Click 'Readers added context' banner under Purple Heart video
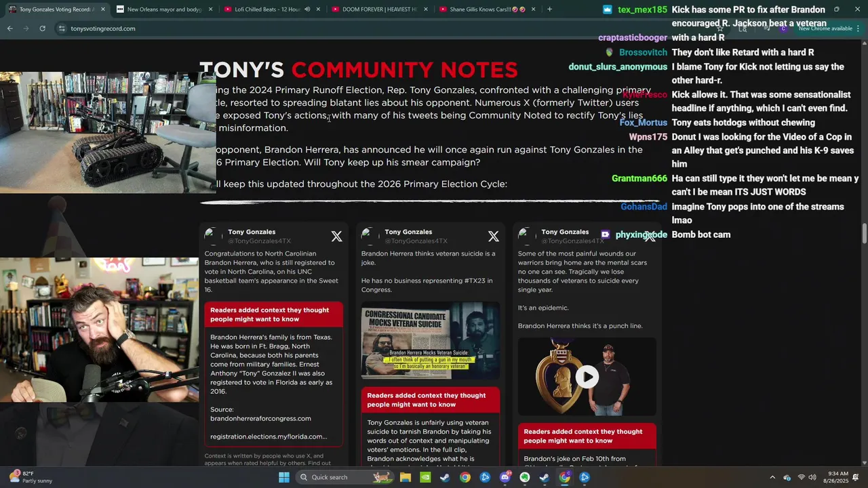 click(x=587, y=436)
